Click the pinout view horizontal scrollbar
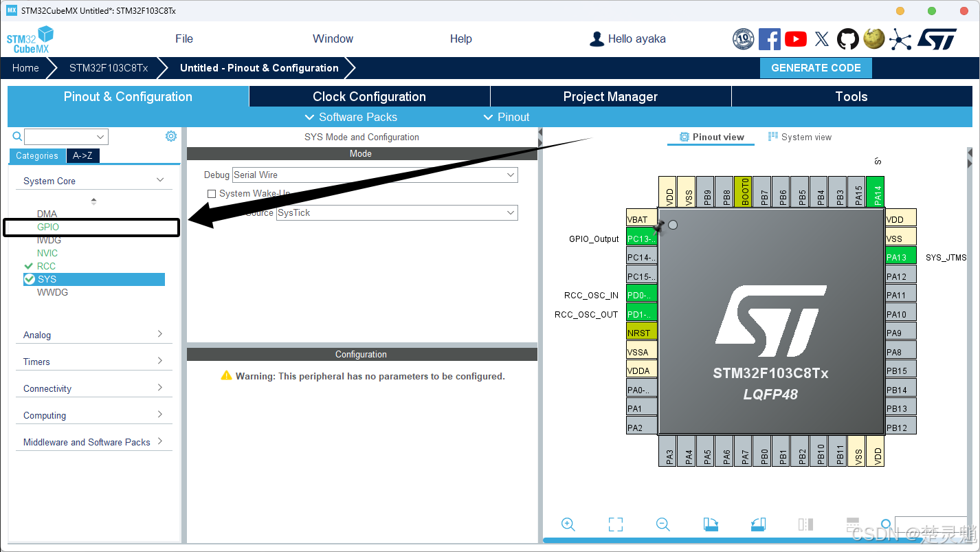 (x=735, y=540)
